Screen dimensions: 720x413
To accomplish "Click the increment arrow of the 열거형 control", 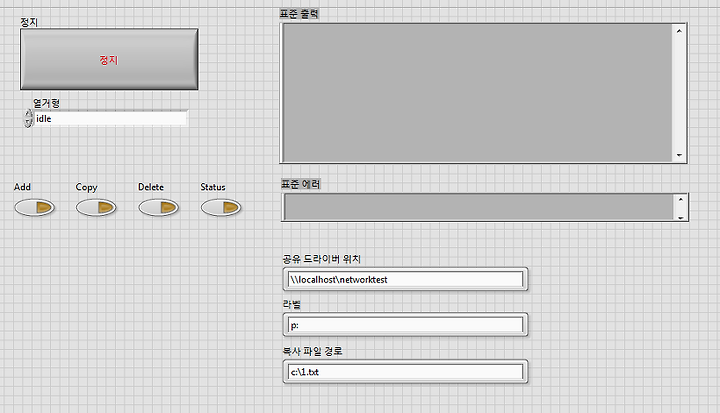I will pos(28,113).
